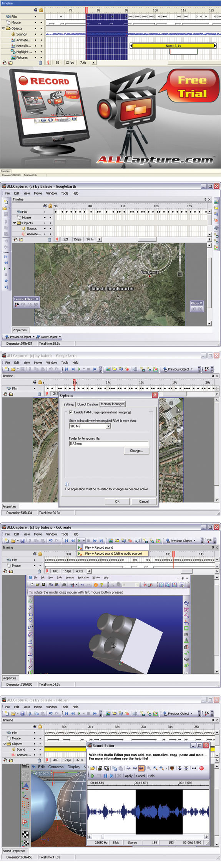Toggle Sounds row first dot in top Timeline panel
Image resolution: width=221 pixels, height=868 pixels.
(35, 34)
